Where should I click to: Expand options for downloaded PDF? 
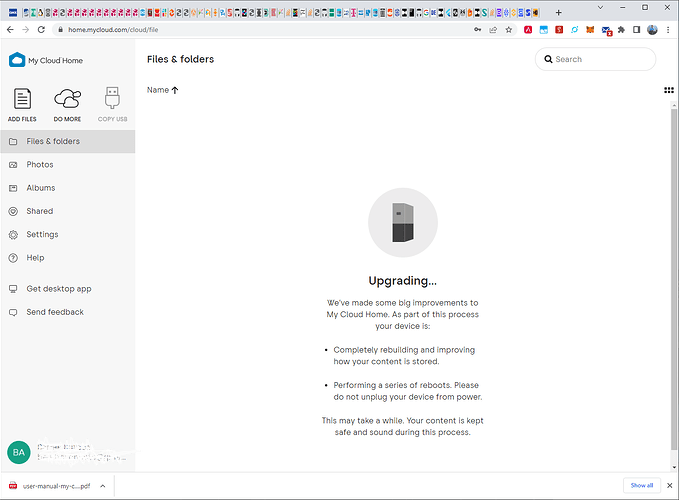click(103, 486)
